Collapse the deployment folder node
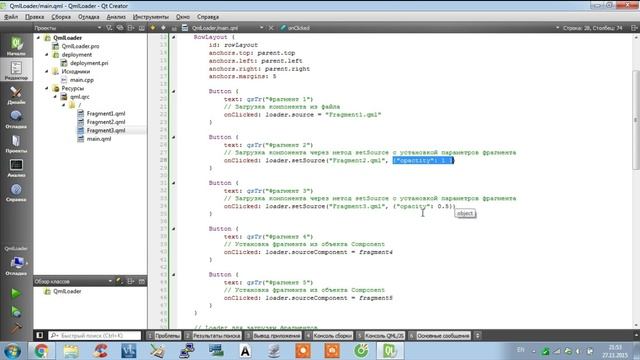This screenshot has width=640, height=360. 47,54
